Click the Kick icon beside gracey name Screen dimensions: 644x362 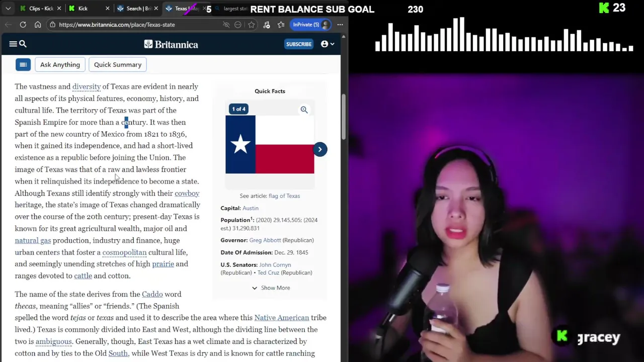[x=562, y=337]
